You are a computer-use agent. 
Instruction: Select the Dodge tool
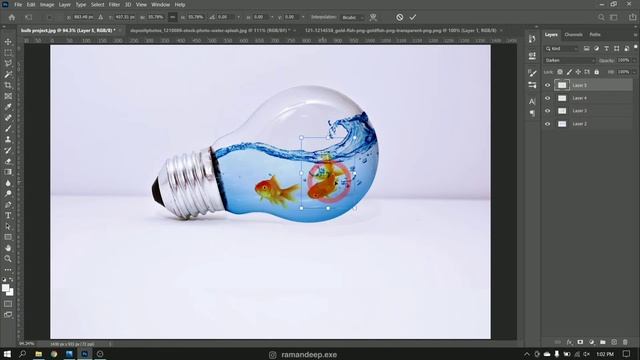8,193
